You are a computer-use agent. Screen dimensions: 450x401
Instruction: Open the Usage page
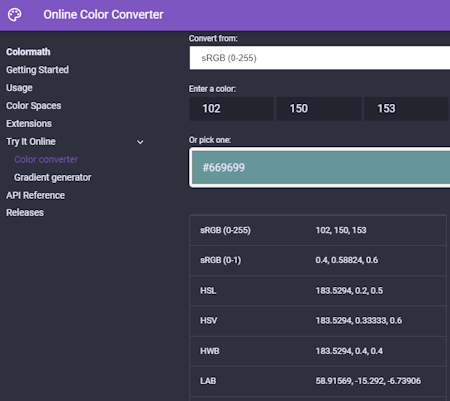pos(19,88)
